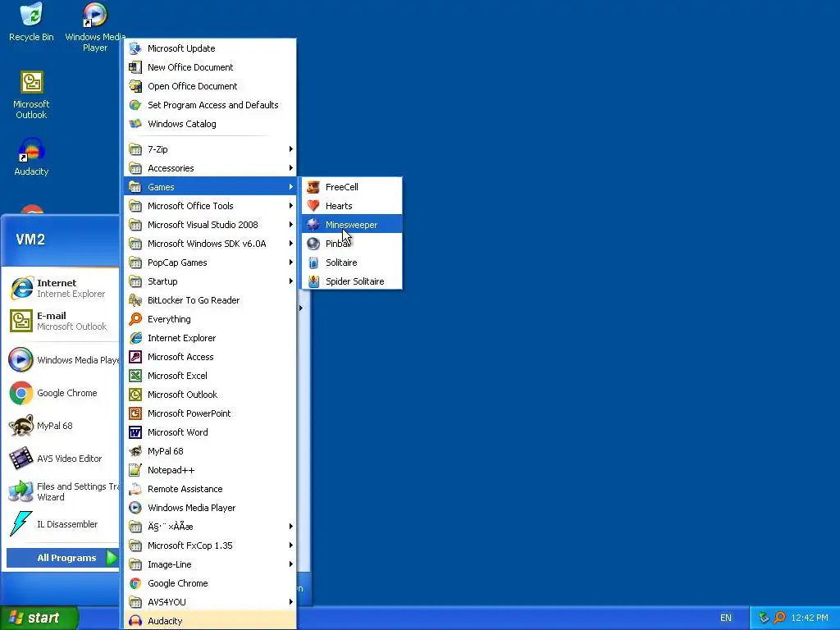840x630 pixels.
Task: Click the Microsoft Update icon
Action: coord(135,48)
